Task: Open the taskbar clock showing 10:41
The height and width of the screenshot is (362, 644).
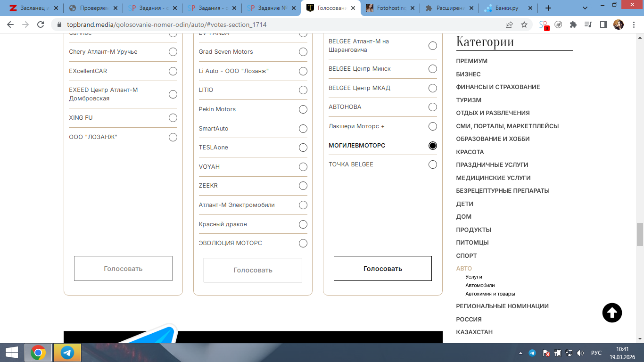Action: click(622, 353)
